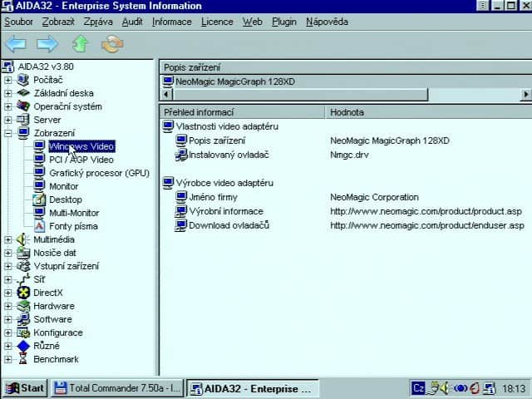Viewport: 532px width, 399px height.
Task: Click the AIDA32 tray icon near the clock
Action: click(489, 388)
